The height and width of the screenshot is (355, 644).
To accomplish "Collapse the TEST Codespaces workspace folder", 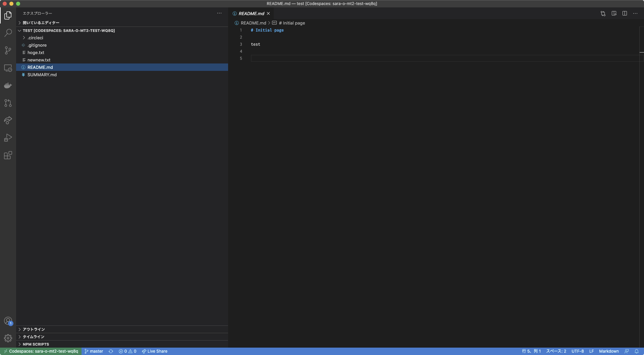I will pos(122,31).
